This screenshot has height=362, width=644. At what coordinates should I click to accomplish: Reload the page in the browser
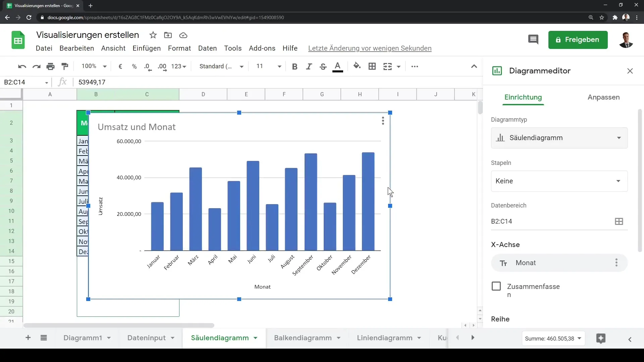coord(29,17)
